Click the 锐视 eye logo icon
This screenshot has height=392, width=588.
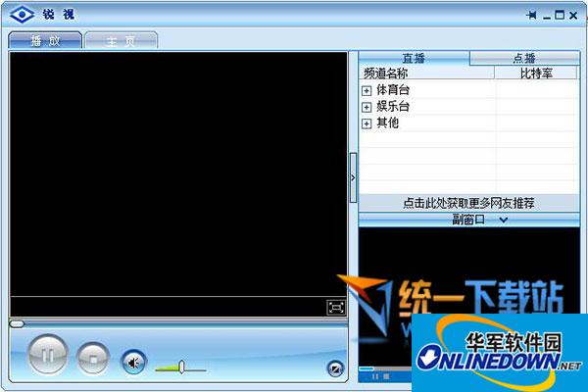click(22, 15)
